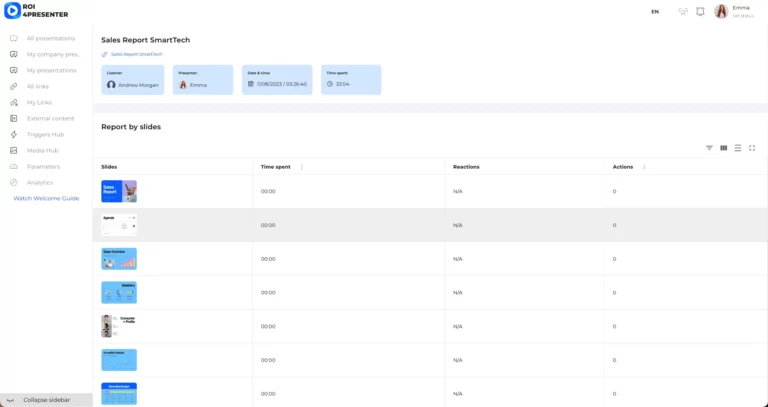Click All links chain icon
This screenshot has width=768, height=407.
pyautogui.click(x=14, y=86)
